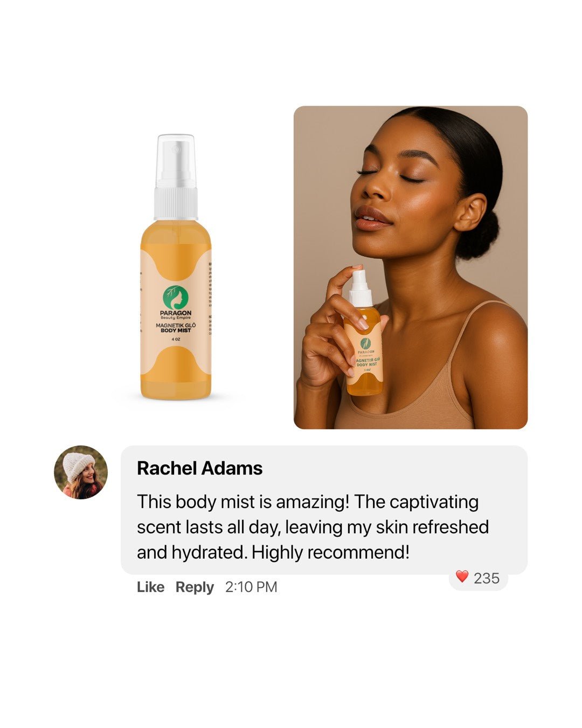Like Rachel Adams' comment
This screenshot has height=728, width=582.
click(x=150, y=587)
